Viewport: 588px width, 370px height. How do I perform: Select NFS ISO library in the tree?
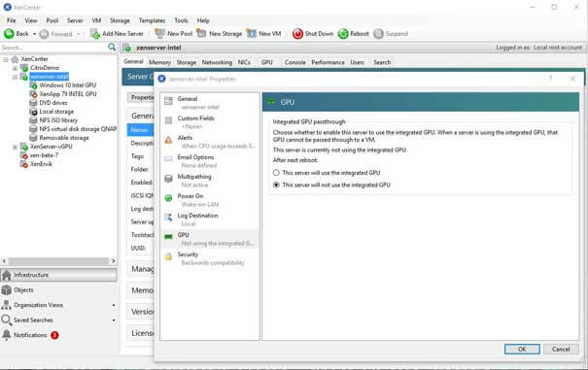click(x=58, y=120)
